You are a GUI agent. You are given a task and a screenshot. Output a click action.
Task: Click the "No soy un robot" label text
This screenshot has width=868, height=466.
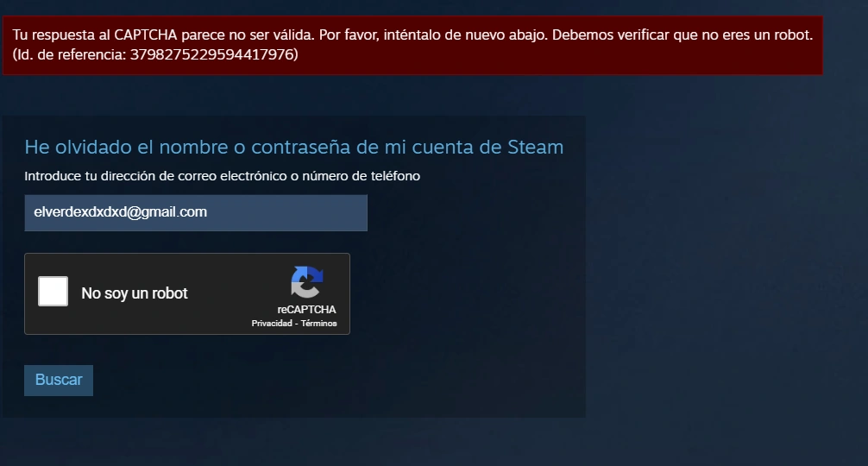tap(135, 293)
